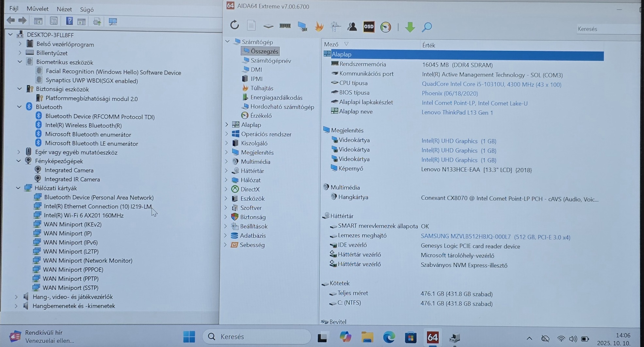Open File Explorer from the taskbar

click(x=367, y=337)
